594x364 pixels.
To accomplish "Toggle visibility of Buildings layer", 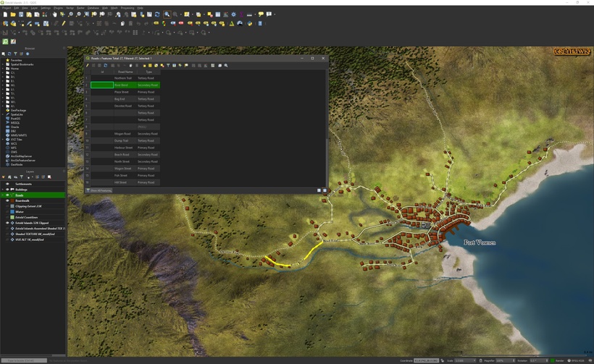I will (8, 190).
